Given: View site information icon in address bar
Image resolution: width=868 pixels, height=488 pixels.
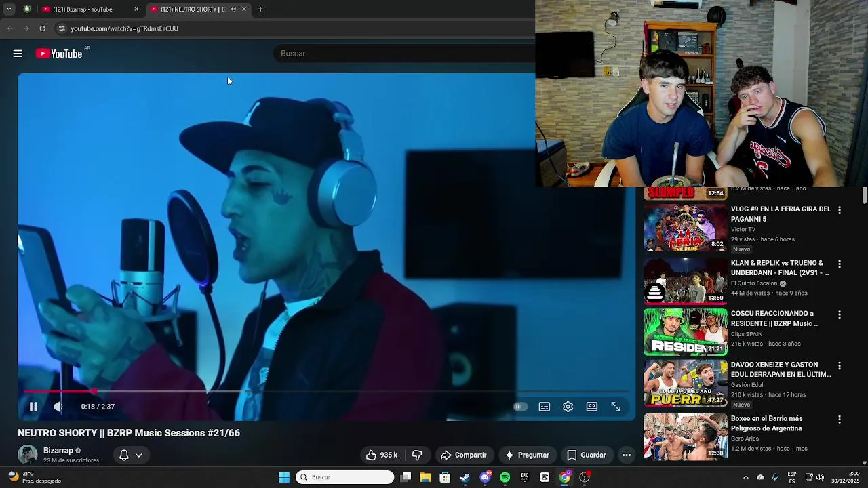Looking at the screenshot, I should pos(62,28).
